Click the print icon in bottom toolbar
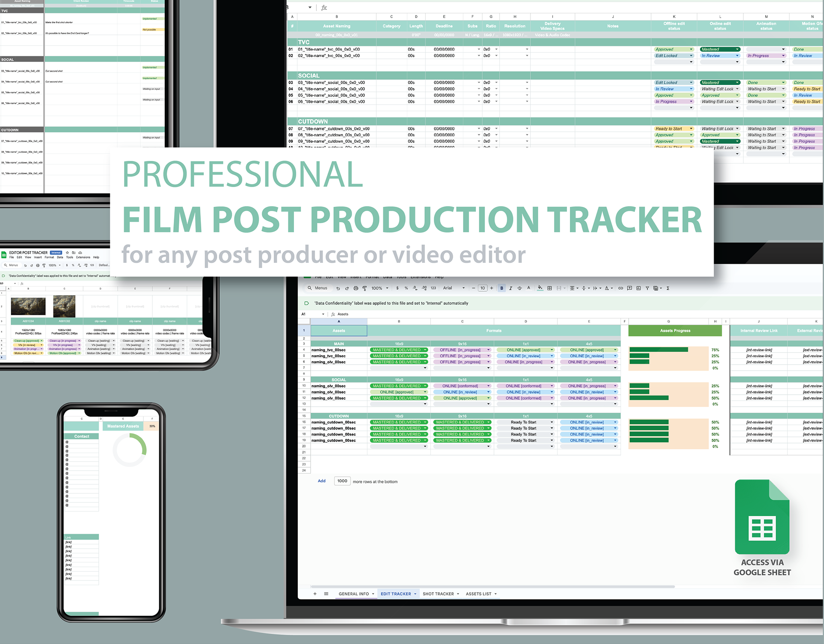This screenshot has width=824, height=644. pos(356,288)
